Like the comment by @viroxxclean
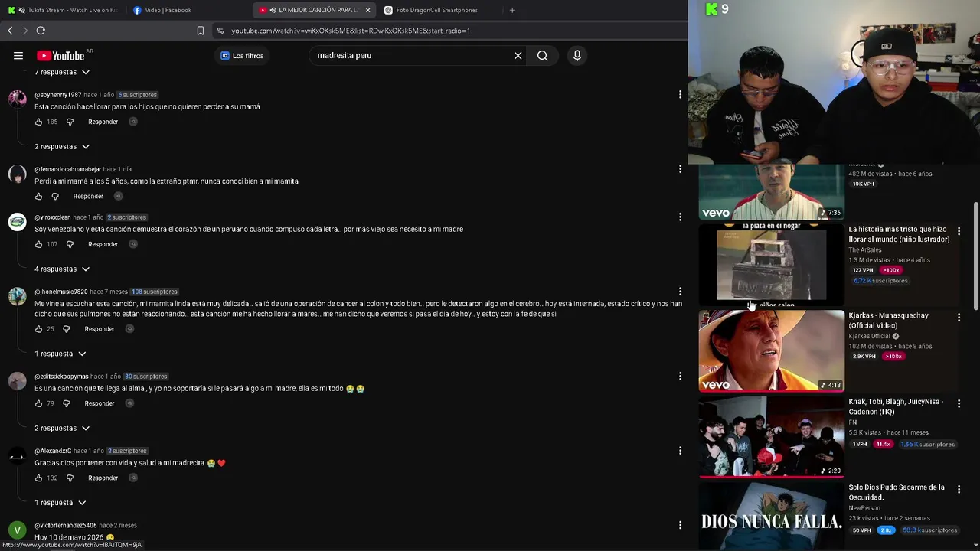Viewport: 980px width, 551px height. click(38, 244)
